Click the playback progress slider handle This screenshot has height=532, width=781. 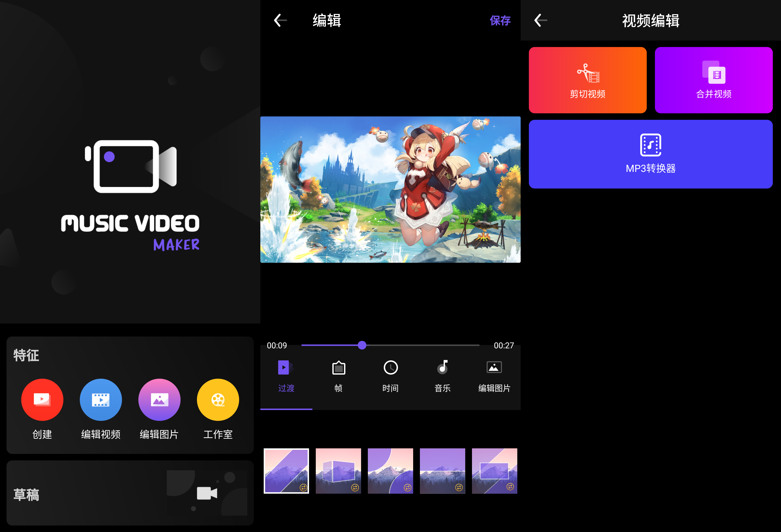click(x=362, y=345)
